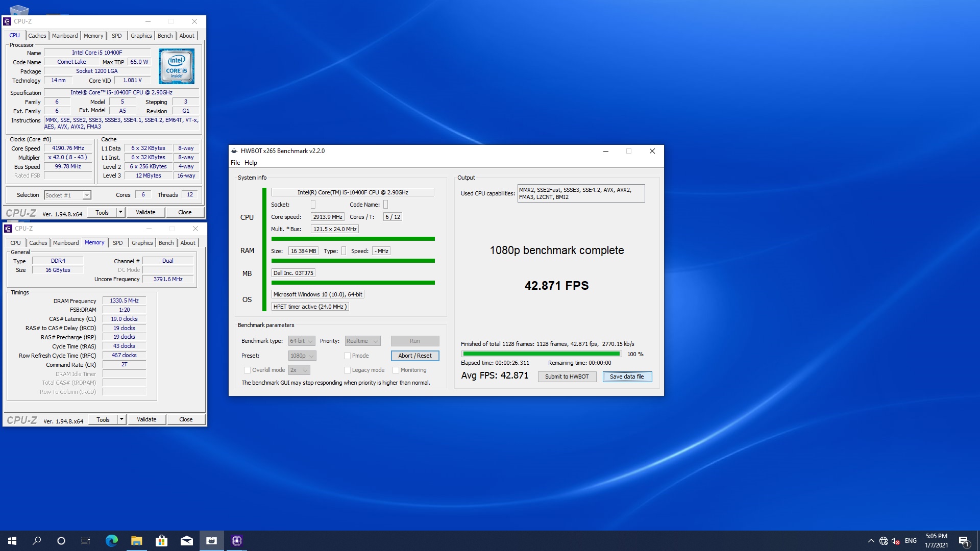Enable the Overkill mode checkbox
Viewport: 980px width, 551px height.
tap(247, 370)
